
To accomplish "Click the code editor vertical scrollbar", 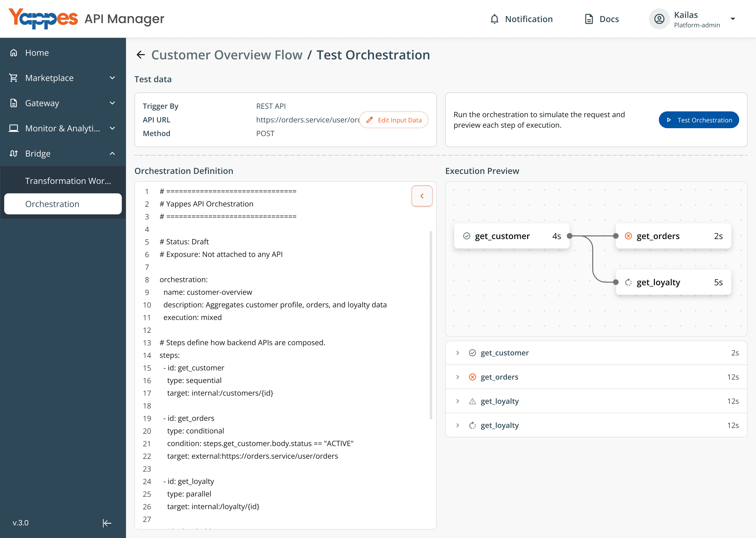I will tap(430, 325).
